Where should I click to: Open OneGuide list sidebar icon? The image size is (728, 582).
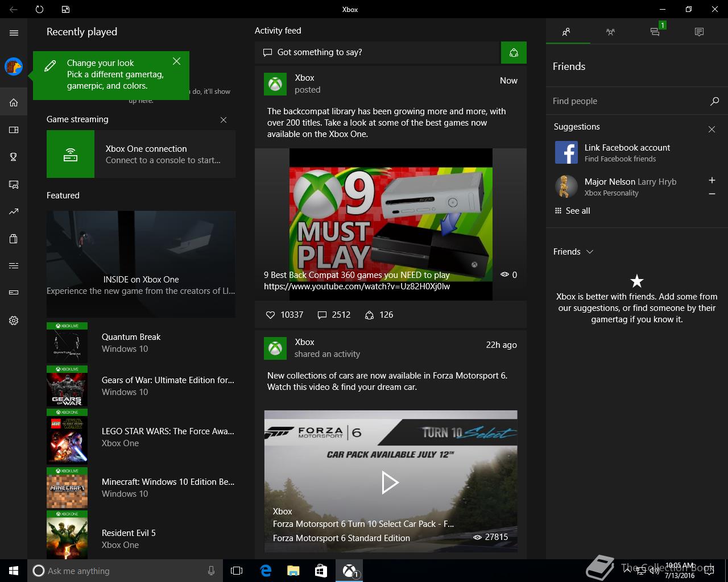coord(14,265)
